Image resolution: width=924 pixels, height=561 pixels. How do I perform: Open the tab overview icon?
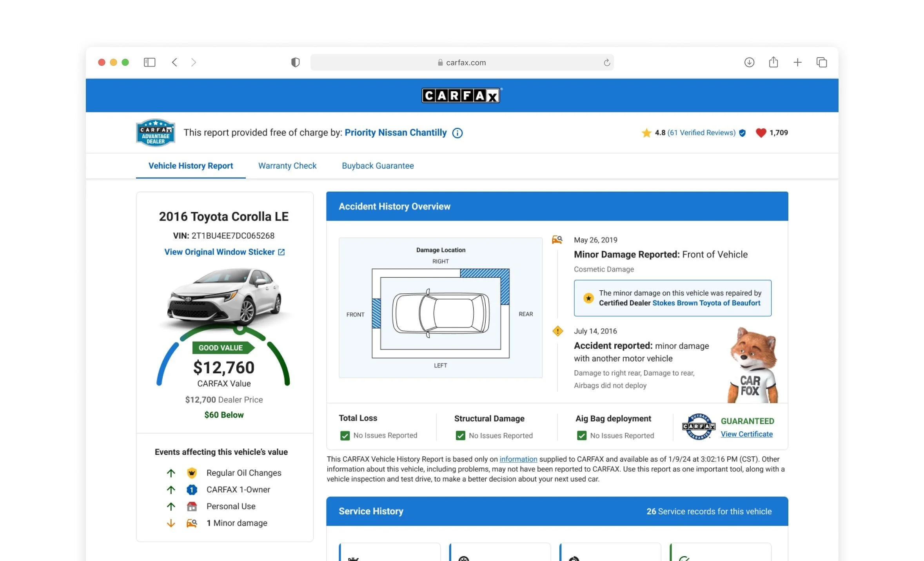coord(822,62)
